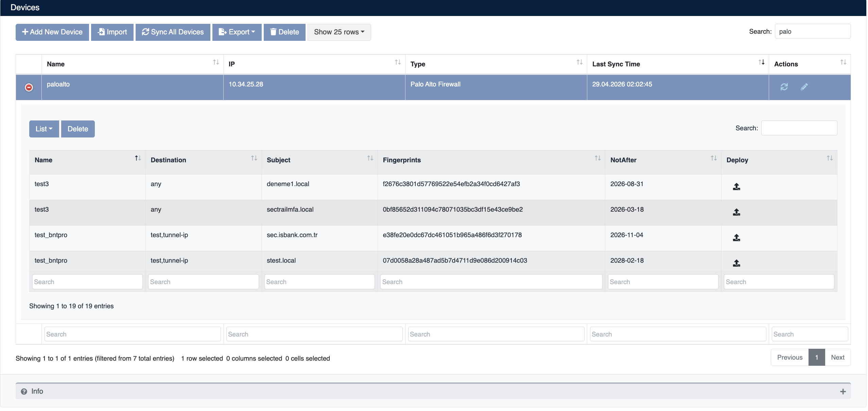The height and width of the screenshot is (411, 868).
Task: Click the top toolbar Delete button
Action: point(284,32)
